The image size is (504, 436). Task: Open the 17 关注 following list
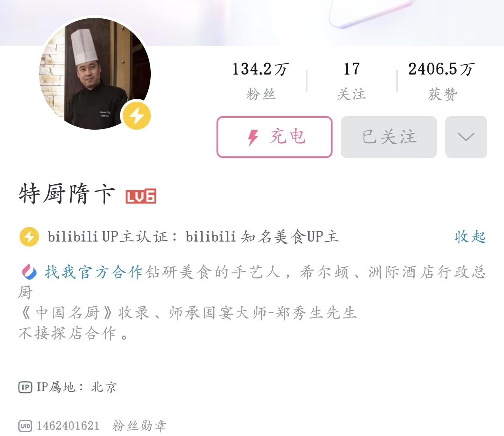pyautogui.click(x=351, y=81)
